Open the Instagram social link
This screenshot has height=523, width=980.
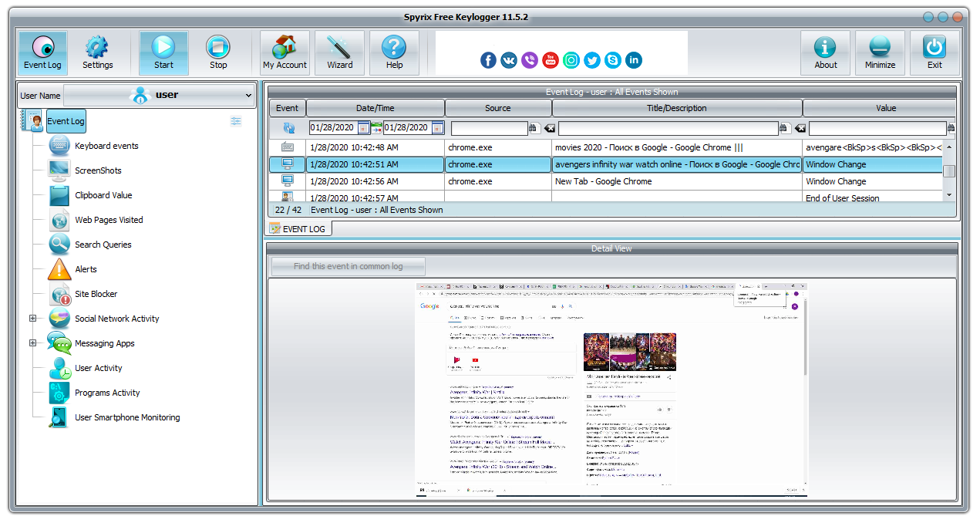(x=571, y=60)
